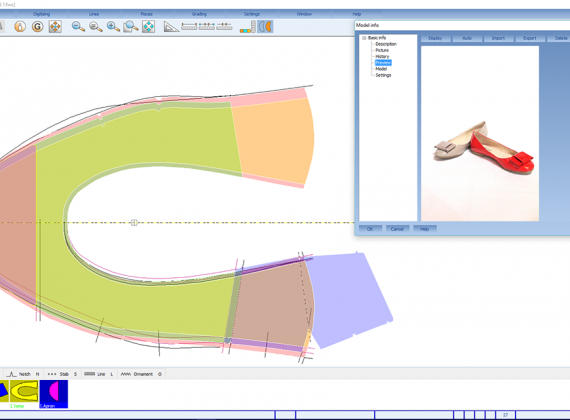The width and height of the screenshot is (570, 420).
Task: Click the Export button in Model info
Action: click(530, 38)
